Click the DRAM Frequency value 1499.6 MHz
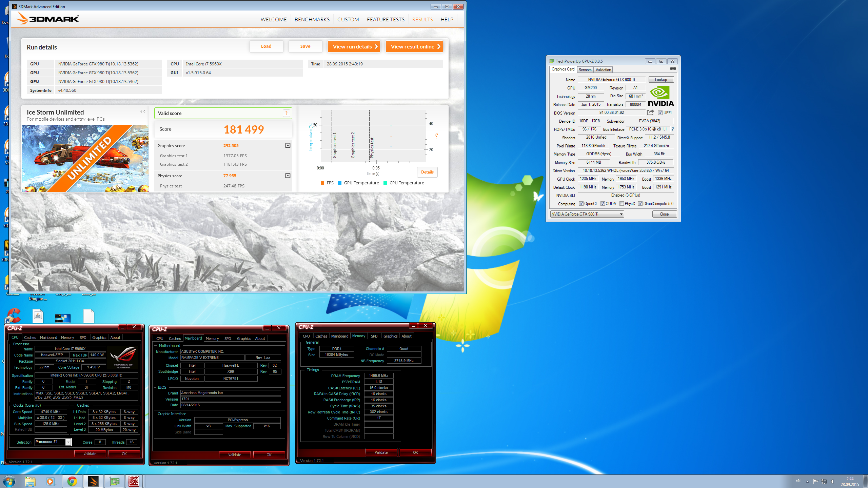The image size is (868, 488). (x=378, y=376)
